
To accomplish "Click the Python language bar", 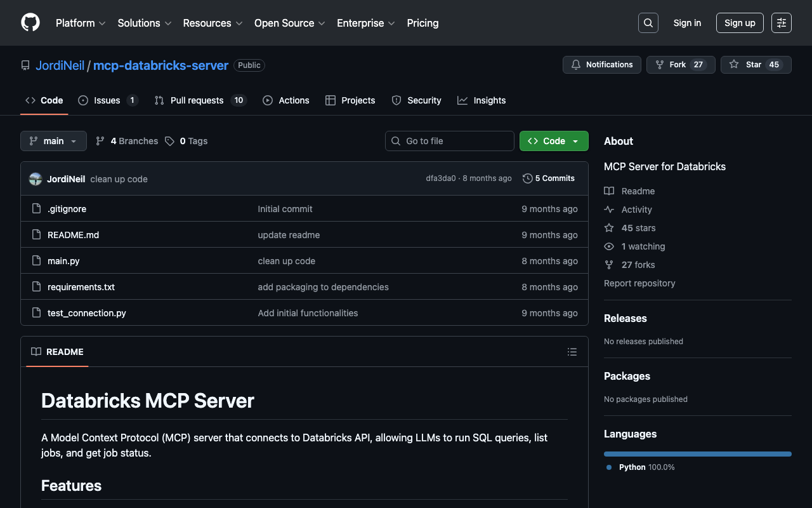I will [x=697, y=454].
